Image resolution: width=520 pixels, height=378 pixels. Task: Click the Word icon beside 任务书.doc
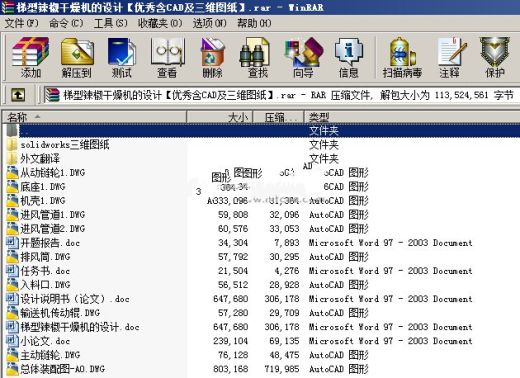pos(12,271)
